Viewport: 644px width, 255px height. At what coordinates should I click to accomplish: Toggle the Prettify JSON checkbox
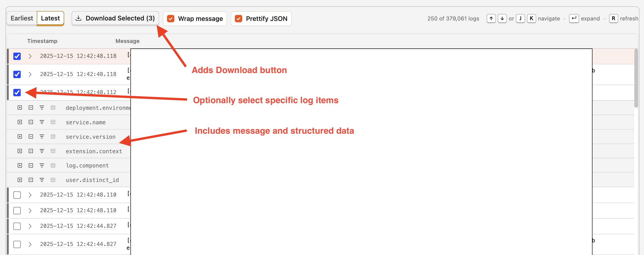[x=239, y=19]
